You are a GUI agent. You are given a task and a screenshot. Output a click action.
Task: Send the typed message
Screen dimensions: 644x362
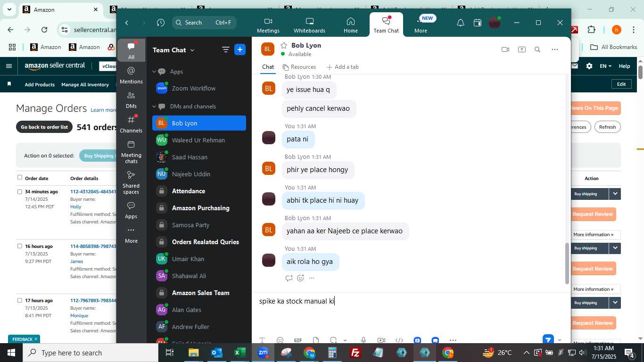[x=548, y=339]
